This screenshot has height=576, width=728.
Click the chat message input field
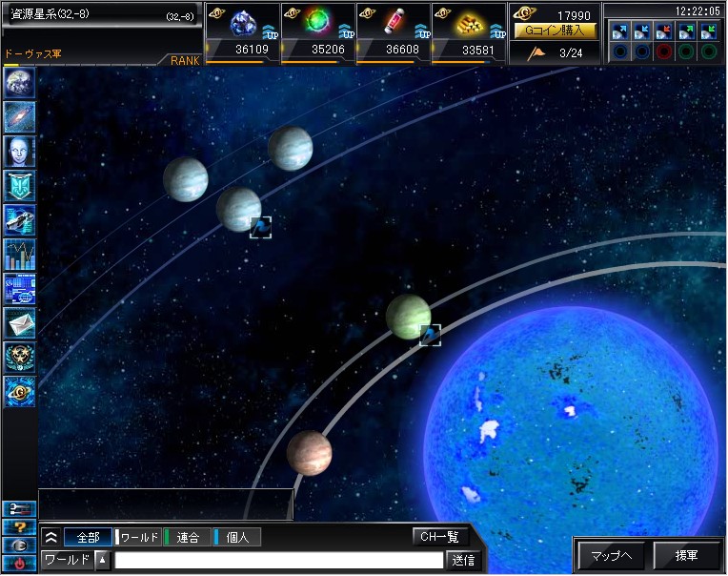tap(278, 560)
